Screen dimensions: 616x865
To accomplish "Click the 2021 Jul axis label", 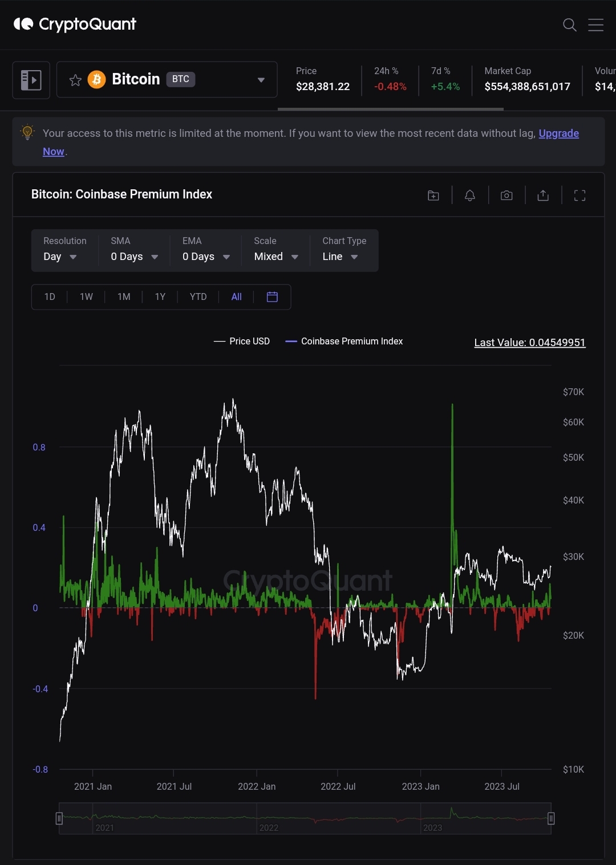I will click(174, 786).
